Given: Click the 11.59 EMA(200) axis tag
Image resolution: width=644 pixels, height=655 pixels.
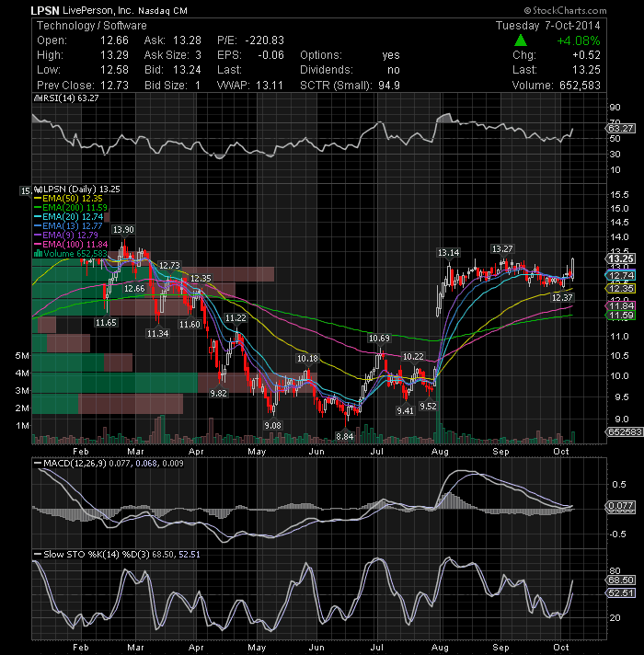Looking at the screenshot, I should pyautogui.click(x=621, y=316).
